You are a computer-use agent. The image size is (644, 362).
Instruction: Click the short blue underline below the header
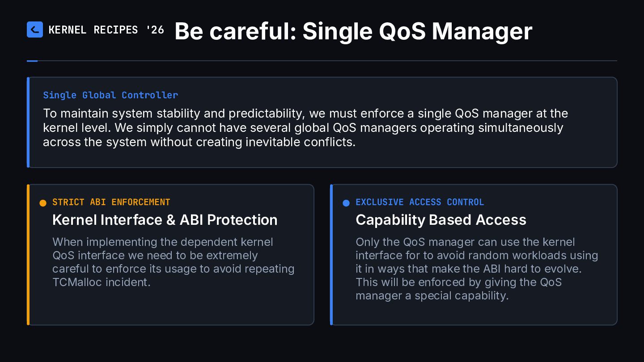pyautogui.click(x=32, y=61)
